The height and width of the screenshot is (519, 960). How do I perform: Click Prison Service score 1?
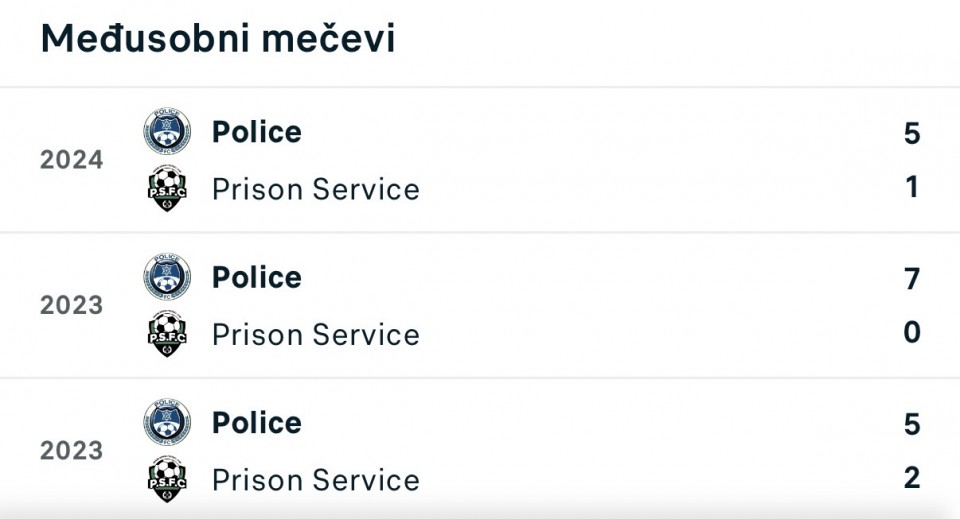tap(911, 187)
